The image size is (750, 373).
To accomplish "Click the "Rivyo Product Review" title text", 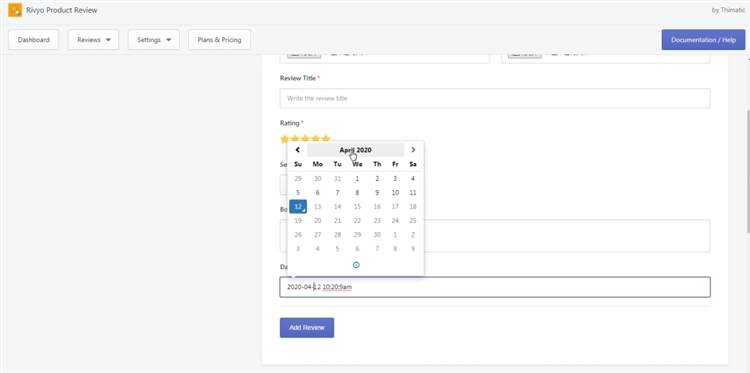I will tap(62, 10).
